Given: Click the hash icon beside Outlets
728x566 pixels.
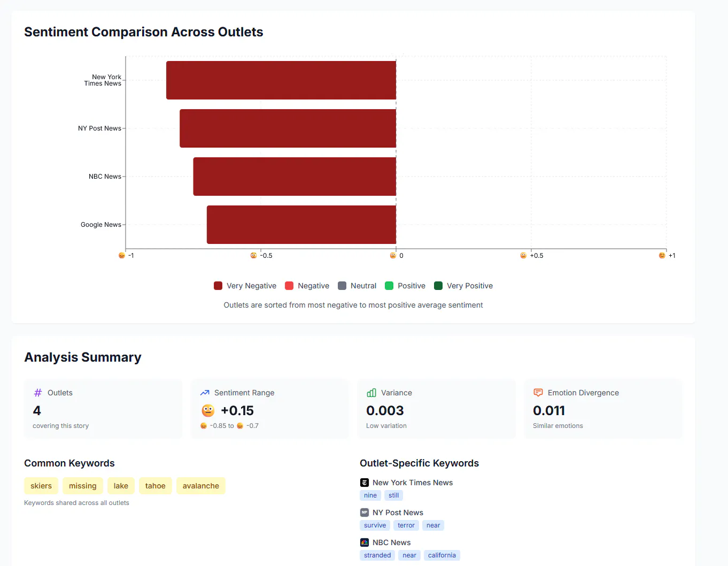Looking at the screenshot, I should 38,393.
